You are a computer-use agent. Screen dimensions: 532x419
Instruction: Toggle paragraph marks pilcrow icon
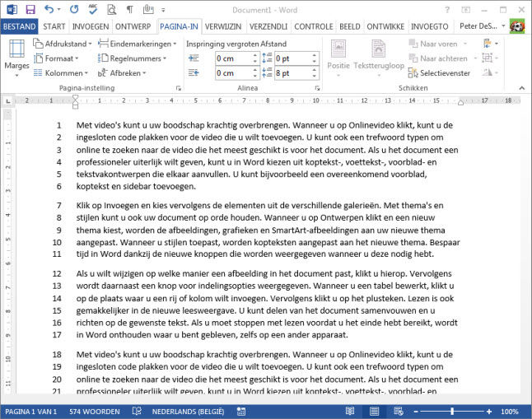coord(129,10)
